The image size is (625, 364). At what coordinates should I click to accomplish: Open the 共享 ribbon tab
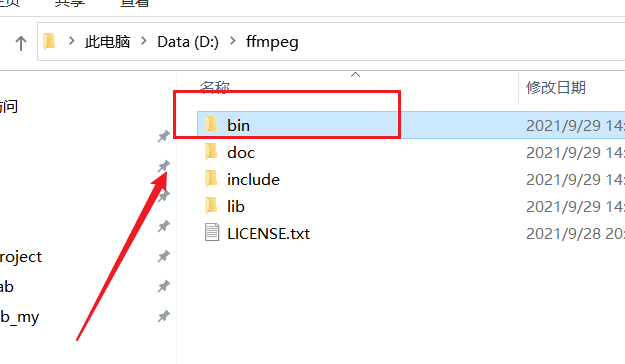[x=70, y=3]
